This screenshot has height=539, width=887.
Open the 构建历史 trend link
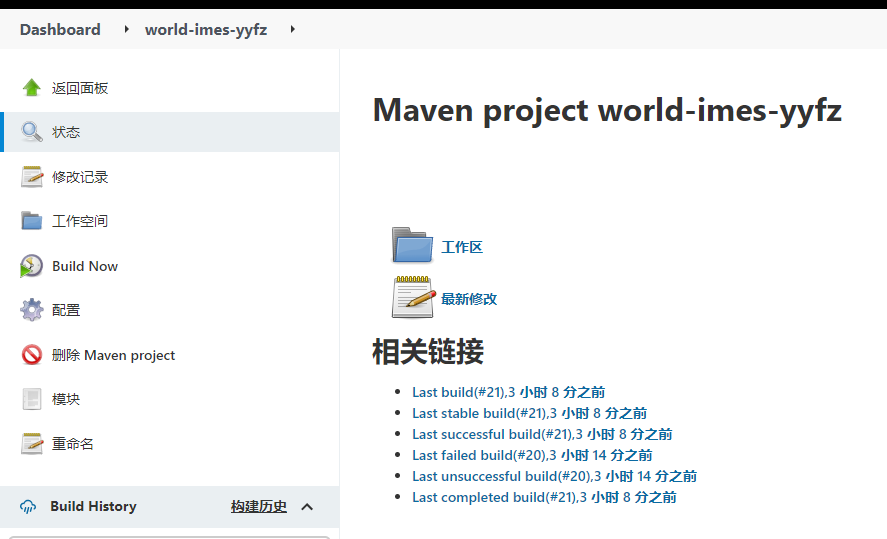click(x=259, y=506)
